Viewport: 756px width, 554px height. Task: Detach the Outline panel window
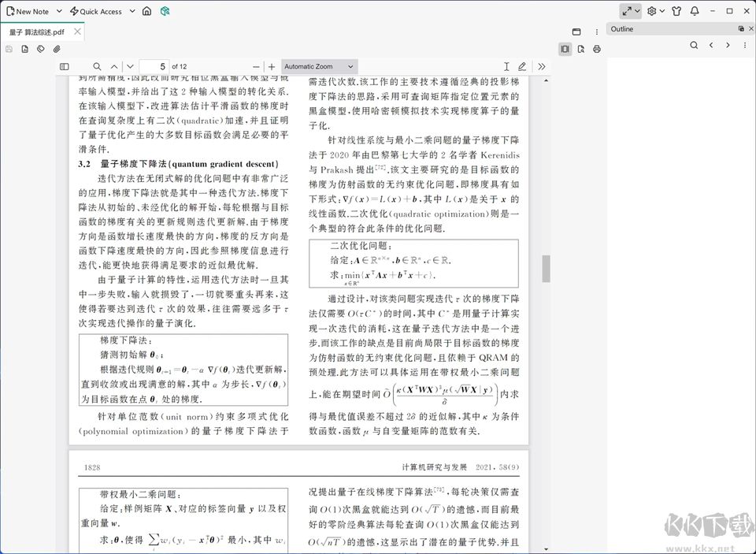coord(741,29)
